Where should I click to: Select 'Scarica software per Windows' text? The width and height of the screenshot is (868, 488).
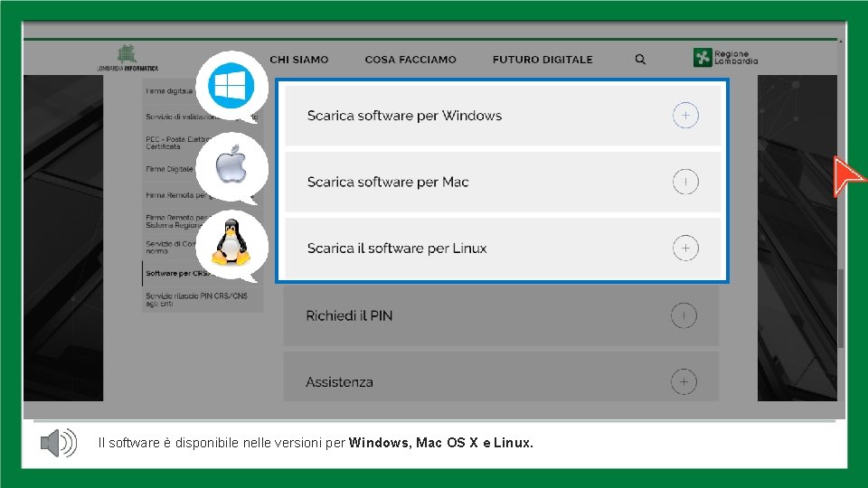coord(404,116)
